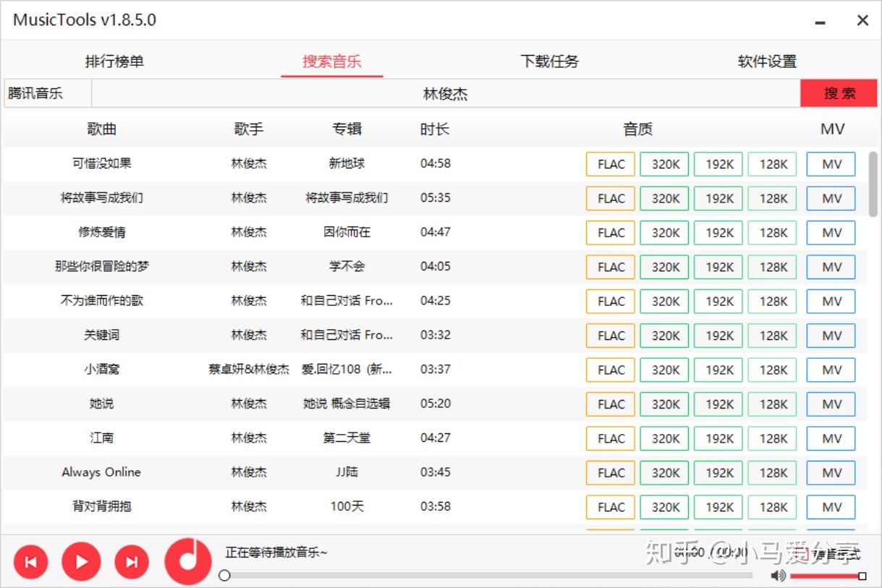Select 128K for 小酒窝

click(772, 370)
